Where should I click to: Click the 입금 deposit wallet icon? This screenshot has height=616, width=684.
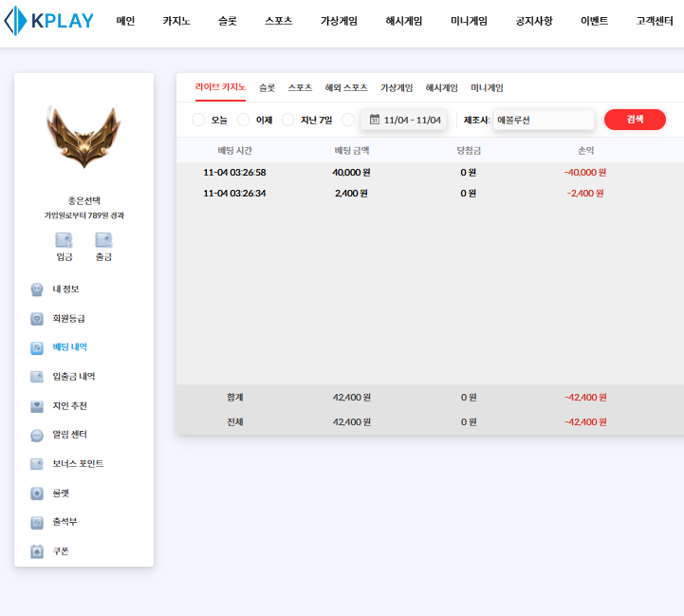click(65, 240)
